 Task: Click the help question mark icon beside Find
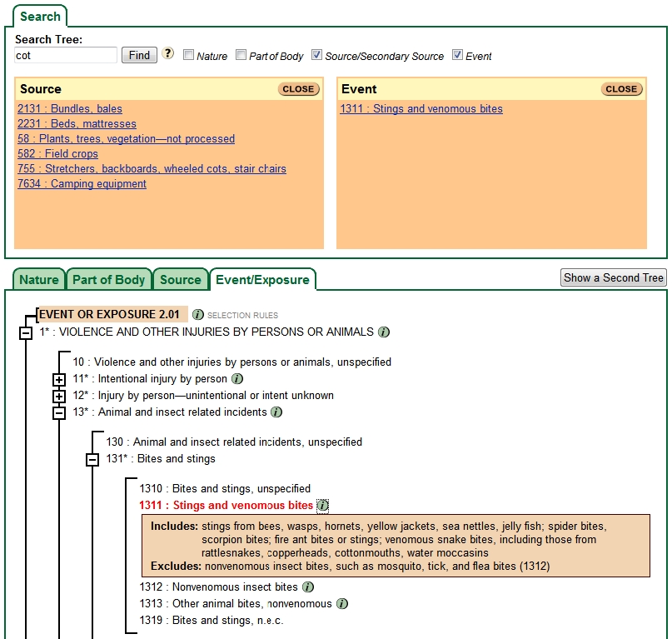(168, 54)
